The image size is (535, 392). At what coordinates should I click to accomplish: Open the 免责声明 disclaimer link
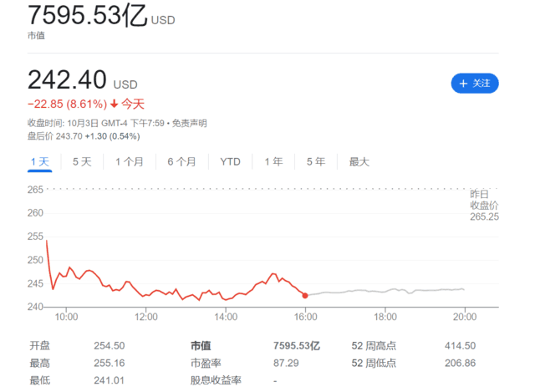coord(189,123)
